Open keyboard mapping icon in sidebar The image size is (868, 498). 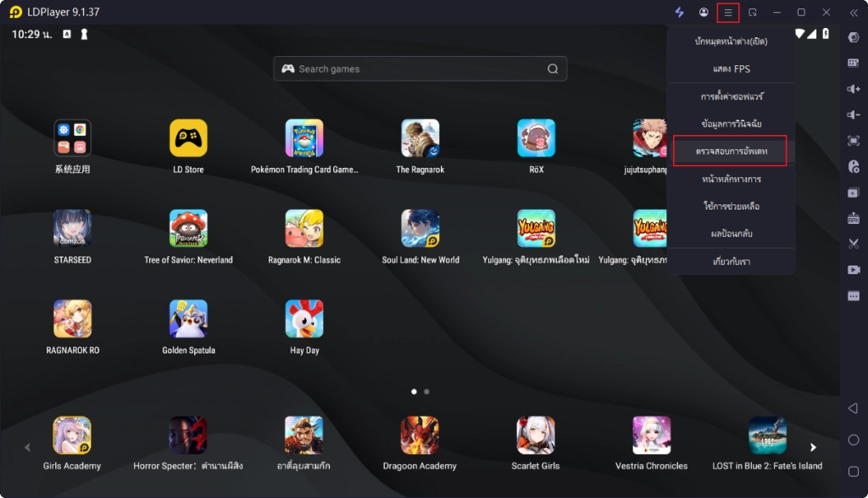(854, 63)
